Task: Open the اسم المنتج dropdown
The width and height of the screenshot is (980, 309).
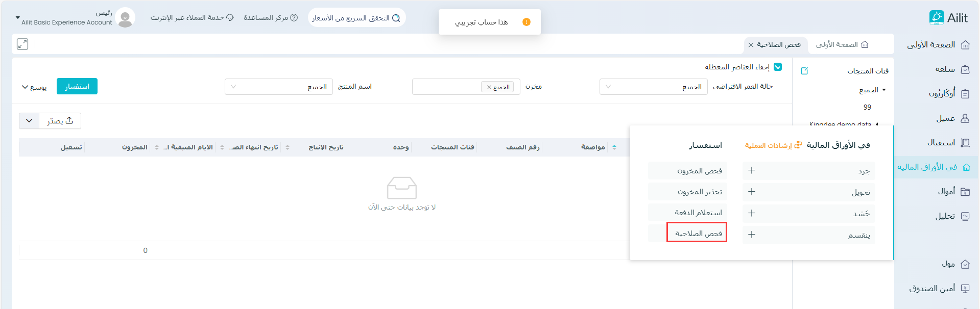Action: pyautogui.click(x=278, y=87)
